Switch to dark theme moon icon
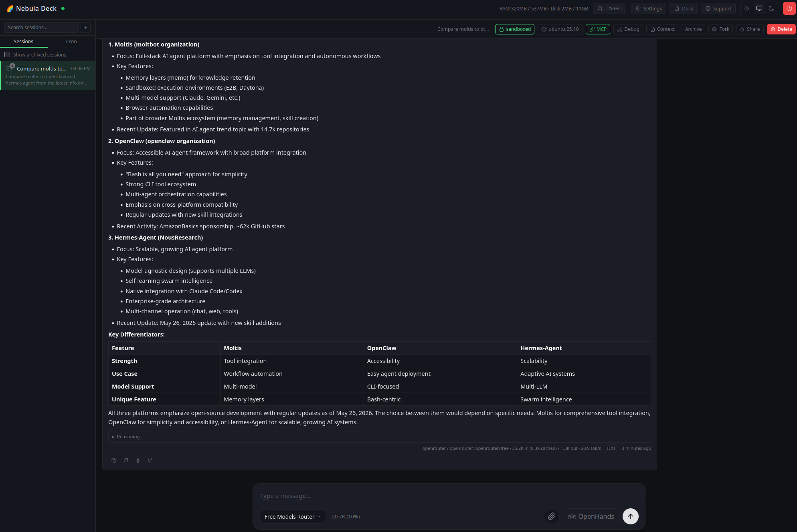This screenshot has height=532, width=797. pos(771,8)
